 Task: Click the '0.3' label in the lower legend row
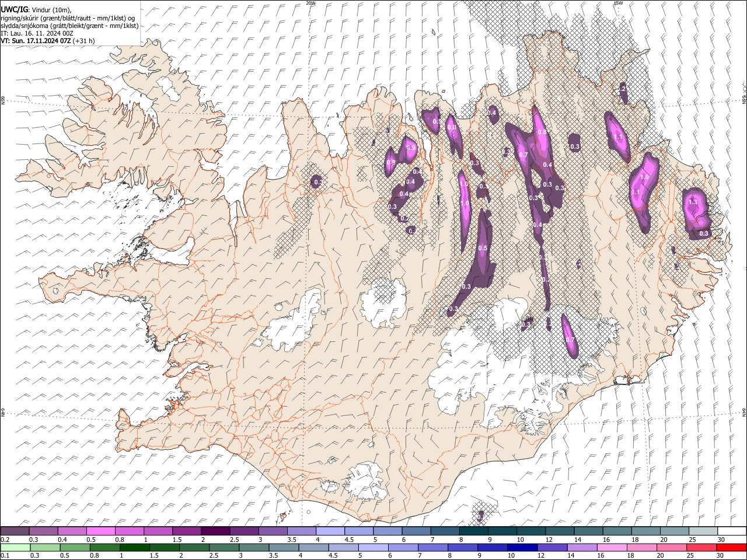point(34,556)
